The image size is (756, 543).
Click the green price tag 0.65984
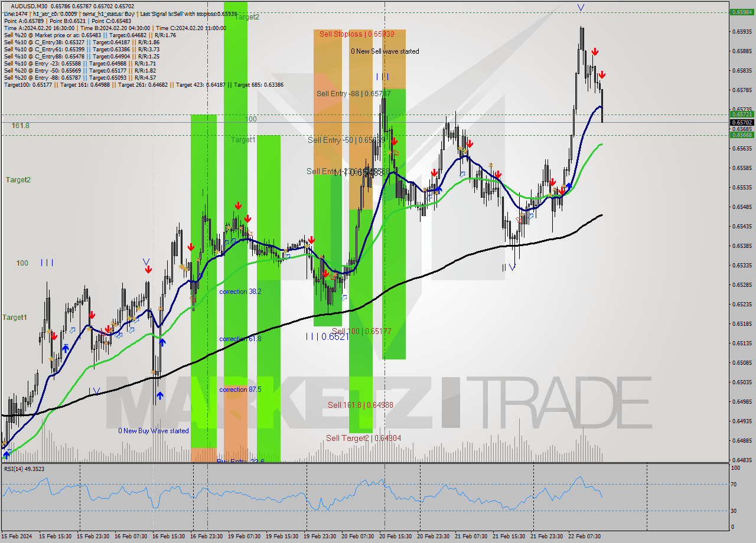point(742,12)
